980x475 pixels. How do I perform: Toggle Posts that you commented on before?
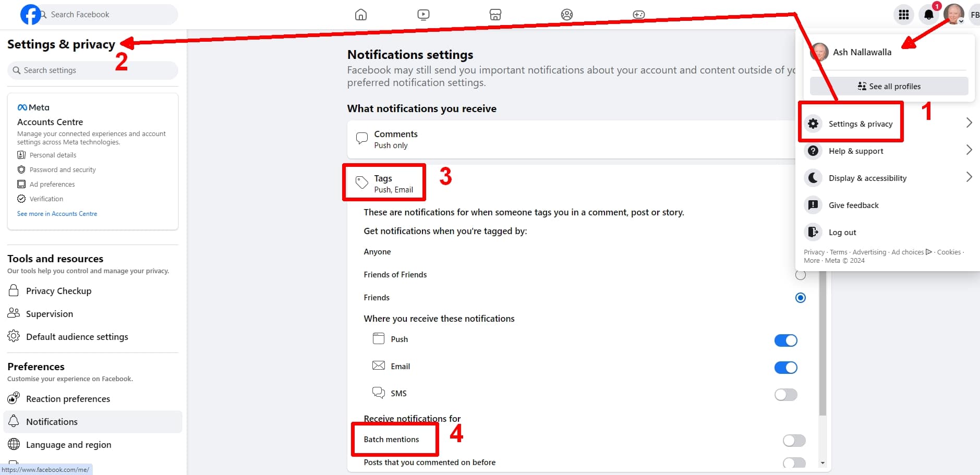(x=794, y=463)
